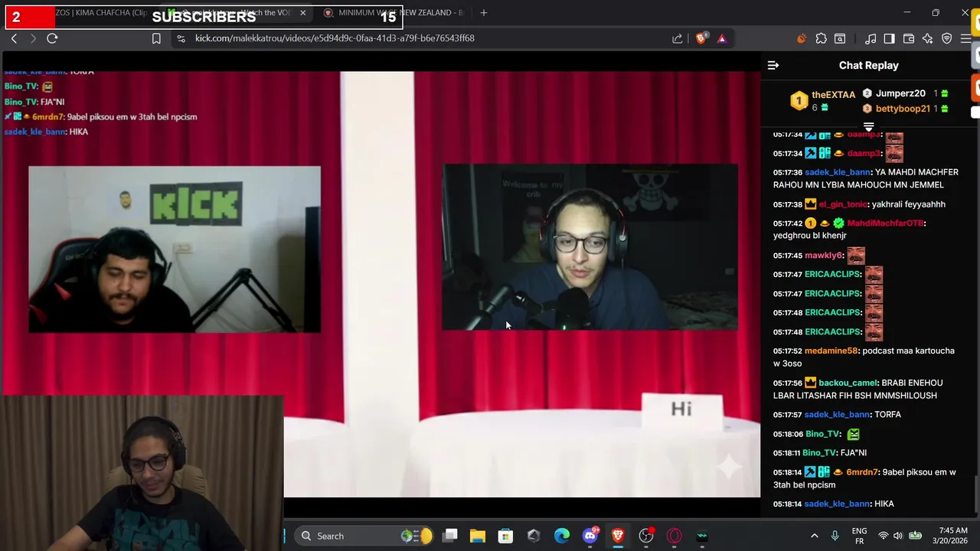
Task: Collapse the Chat Replay panel
Action: tap(773, 66)
